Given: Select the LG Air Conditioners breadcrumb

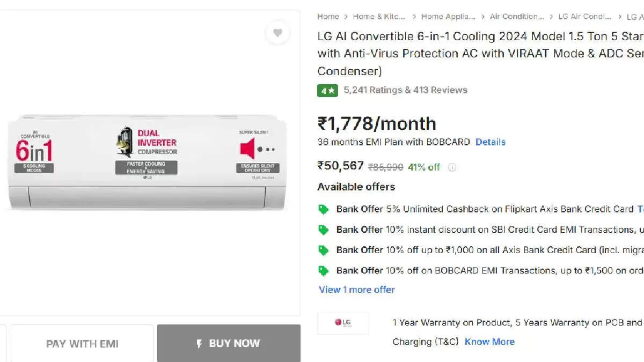Looking at the screenshot, I should pyautogui.click(x=584, y=17).
